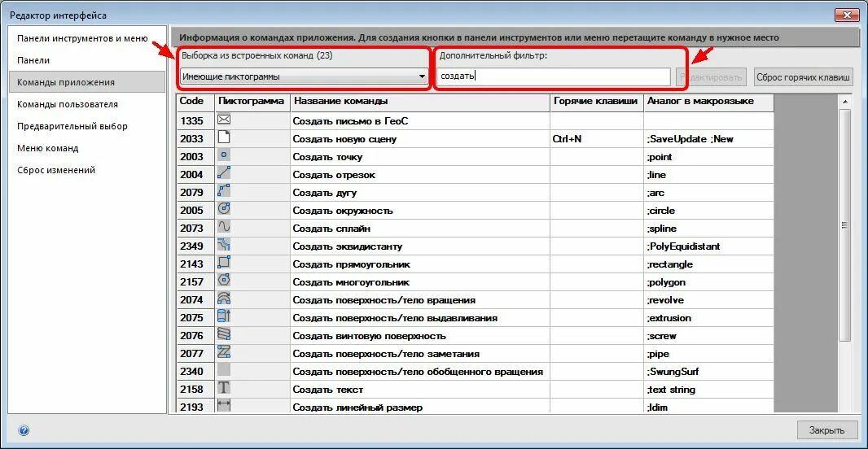868x449 pixels.
Task: Select the Создать отрезок command name
Action: coord(334,175)
